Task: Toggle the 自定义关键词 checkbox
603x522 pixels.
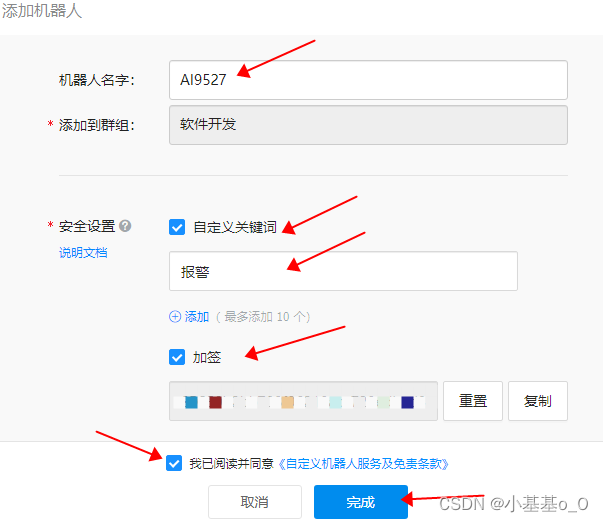Action: tap(177, 227)
